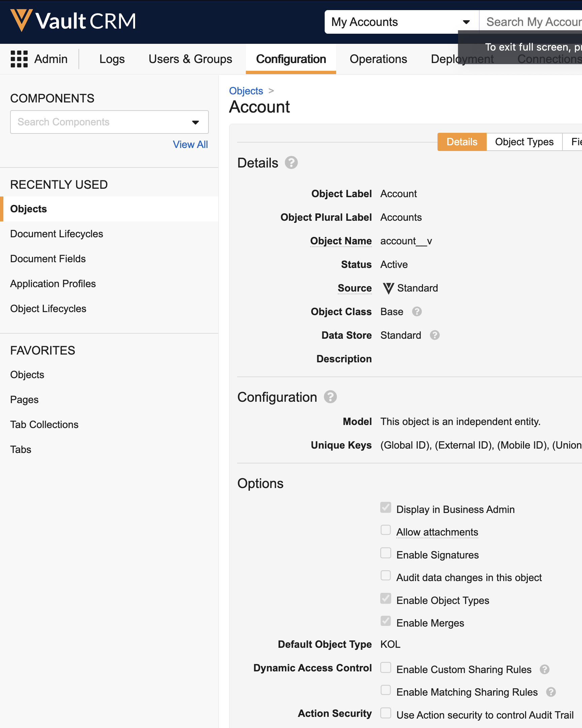This screenshot has height=728, width=582.
Task: Check Audit data changes in this object
Action: click(x=386, y=575)
